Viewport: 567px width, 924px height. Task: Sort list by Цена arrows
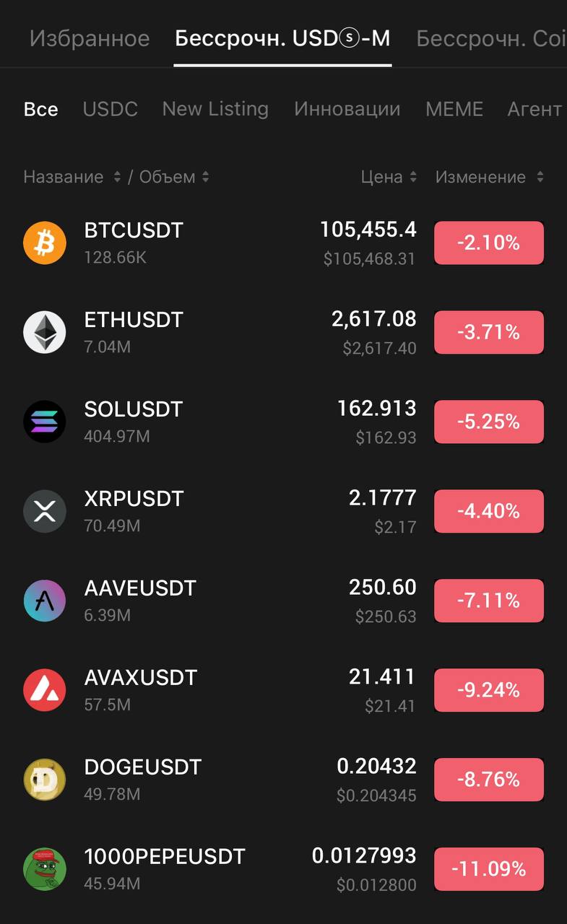(x=412, y=177)
